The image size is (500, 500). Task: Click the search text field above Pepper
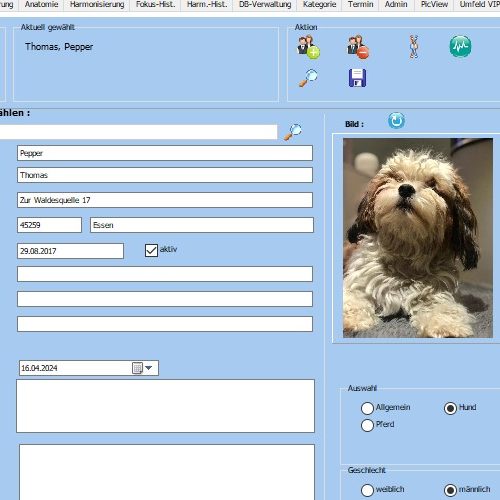tap(138, 132)
